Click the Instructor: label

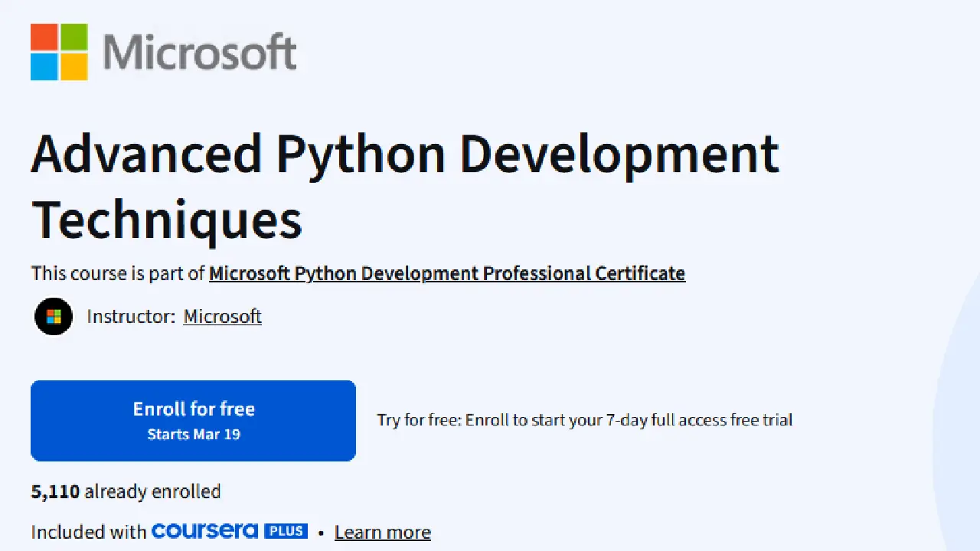tap(131, 316)
